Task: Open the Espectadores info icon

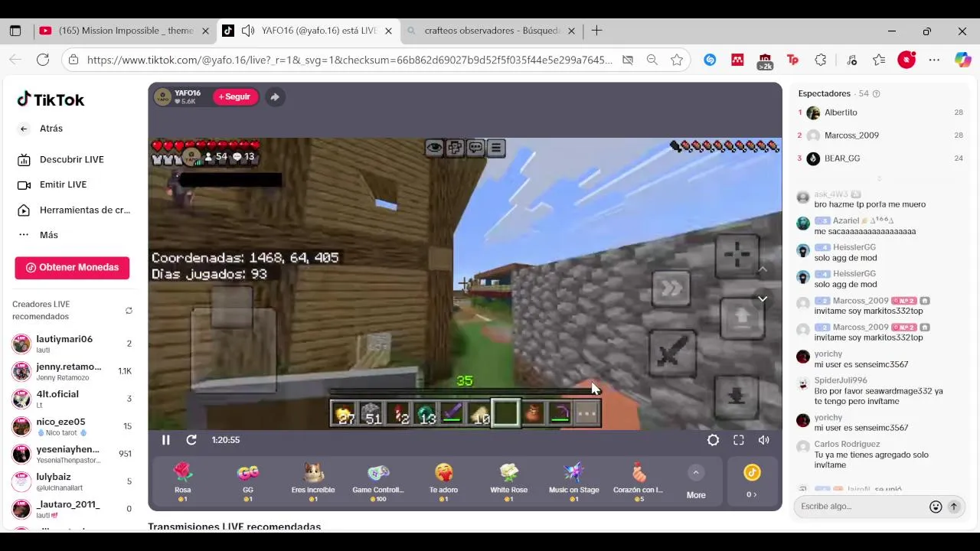Action: [x=877, y=94]
